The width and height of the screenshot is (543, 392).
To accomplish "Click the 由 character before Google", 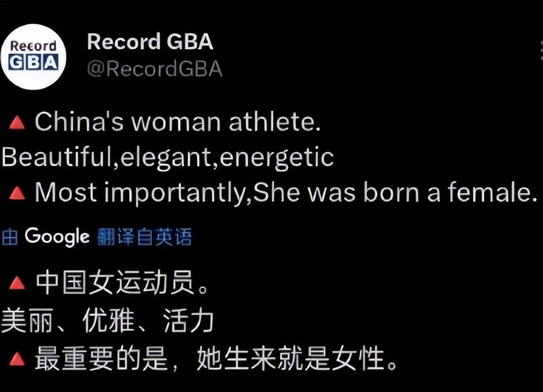I will pyautogui.click(x=10, y=238).
